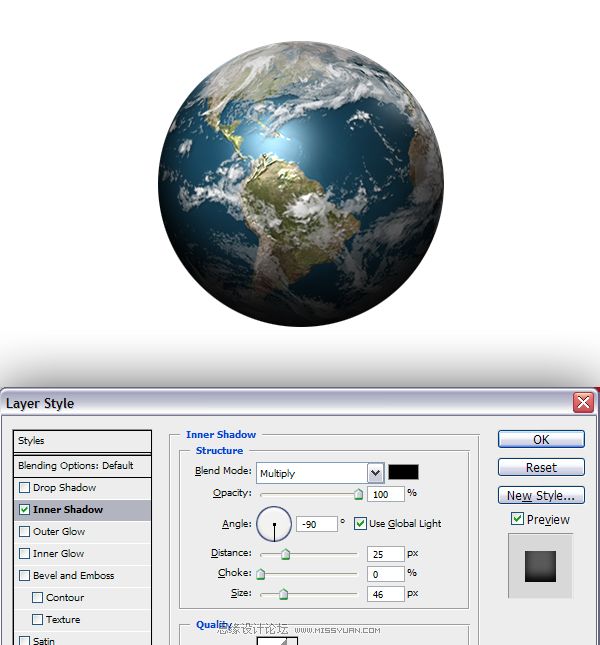Click the Distance slider handle
Image resolution: width=600 pixels, height=645 pixels.
point(285,554)
